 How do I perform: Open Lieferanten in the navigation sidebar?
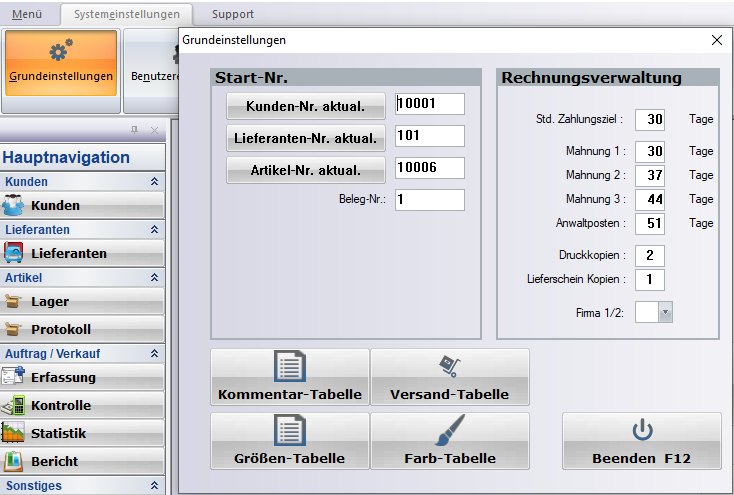point(82,253)
